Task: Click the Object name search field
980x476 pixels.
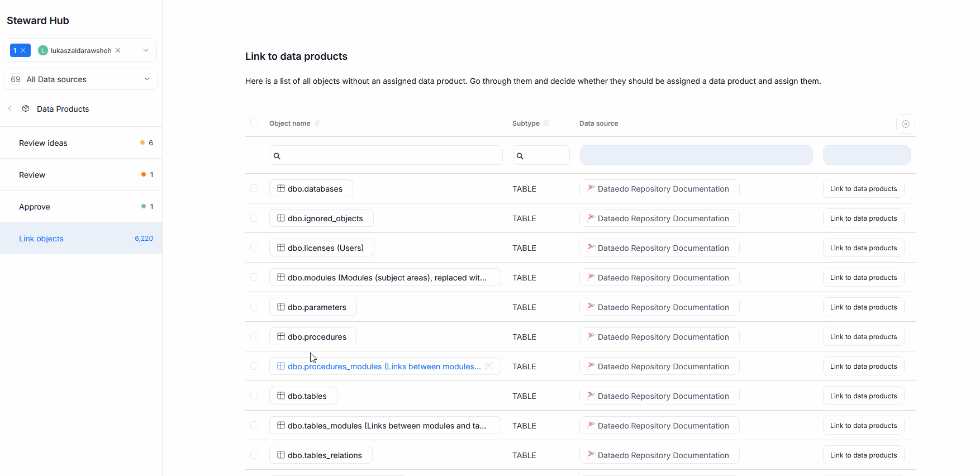Action: tap(386, 156)
